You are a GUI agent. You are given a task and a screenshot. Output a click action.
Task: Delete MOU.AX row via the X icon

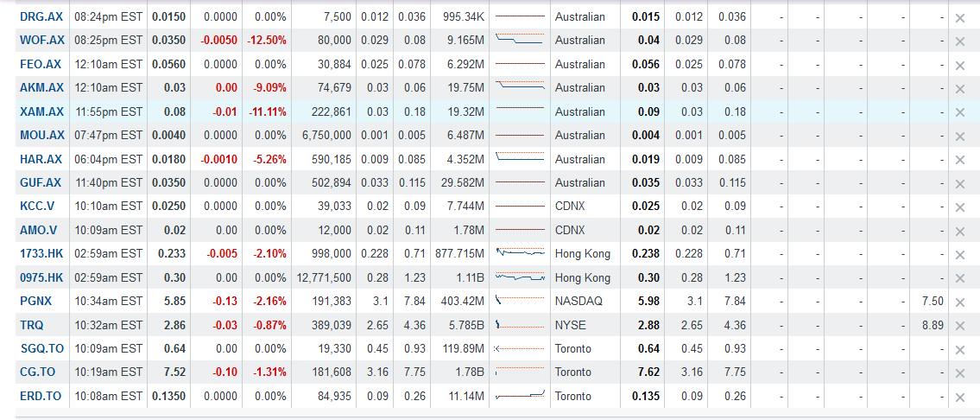click(x=960, y=137)
